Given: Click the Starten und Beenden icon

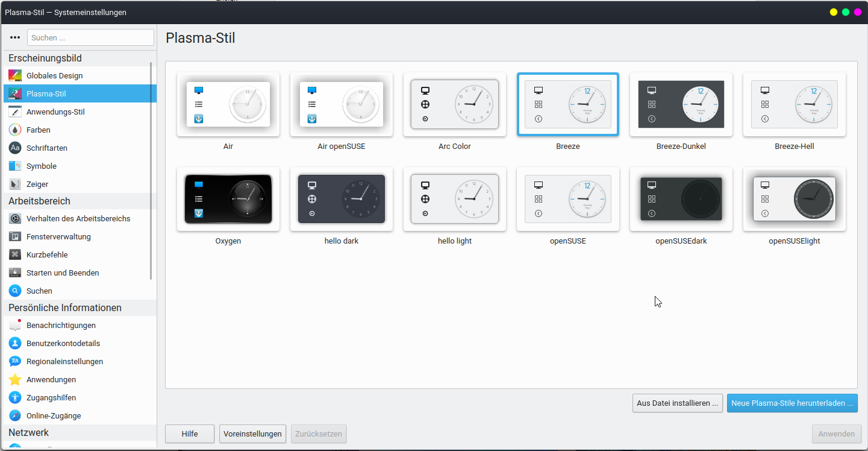Looking at the screenshot, I should [15, 273].
